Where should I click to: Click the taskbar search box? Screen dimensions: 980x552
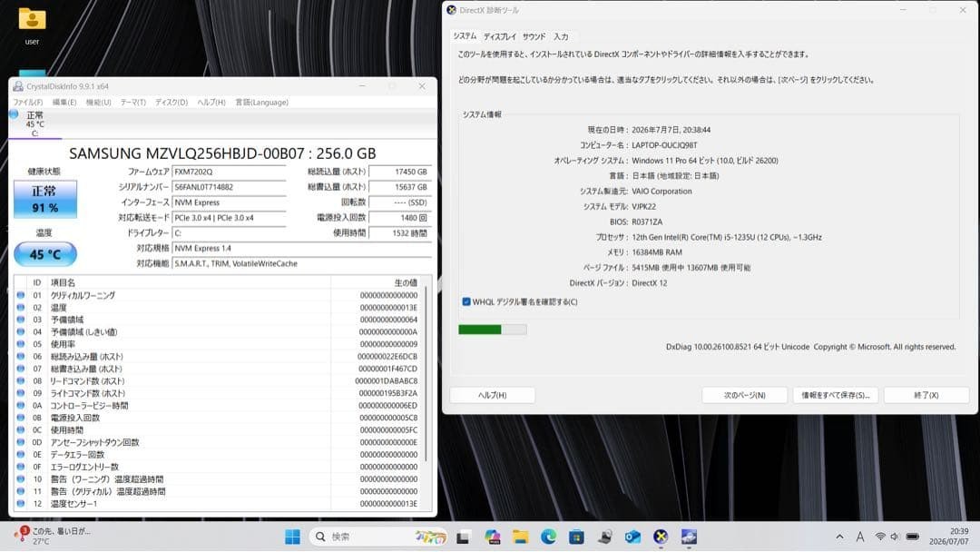coord(380,537)
